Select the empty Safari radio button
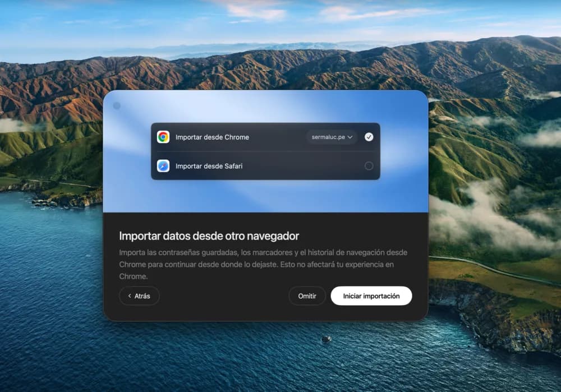 click(369, 166)
